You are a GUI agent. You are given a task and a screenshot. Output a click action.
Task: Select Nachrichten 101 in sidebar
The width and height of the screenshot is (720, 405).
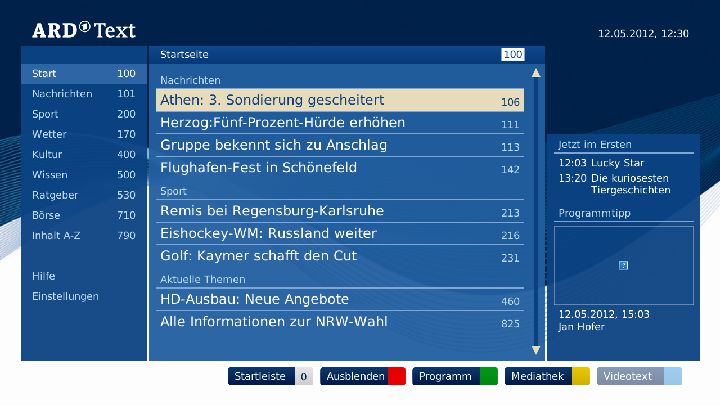[83, 94]
